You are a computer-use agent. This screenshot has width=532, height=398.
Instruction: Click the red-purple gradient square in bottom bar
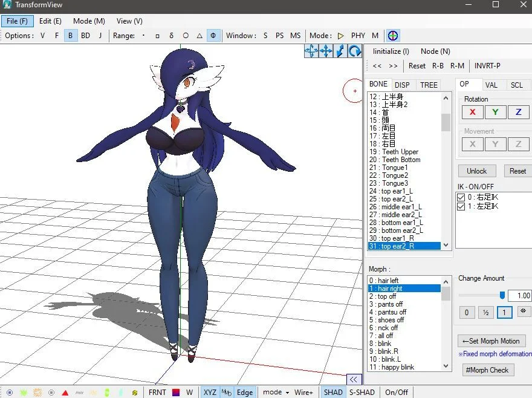click(x=176, y=392)
